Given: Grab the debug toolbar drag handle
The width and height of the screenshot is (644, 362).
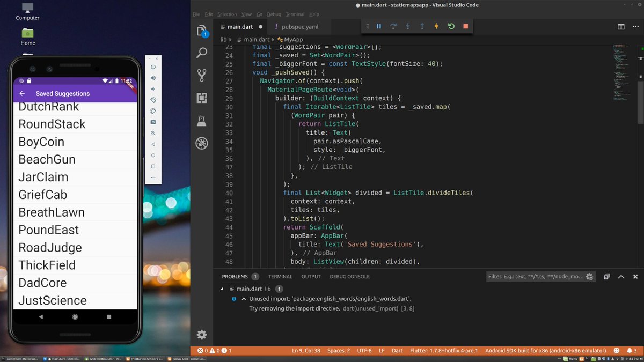Looking at the screenshot, I should coord(368,26).
